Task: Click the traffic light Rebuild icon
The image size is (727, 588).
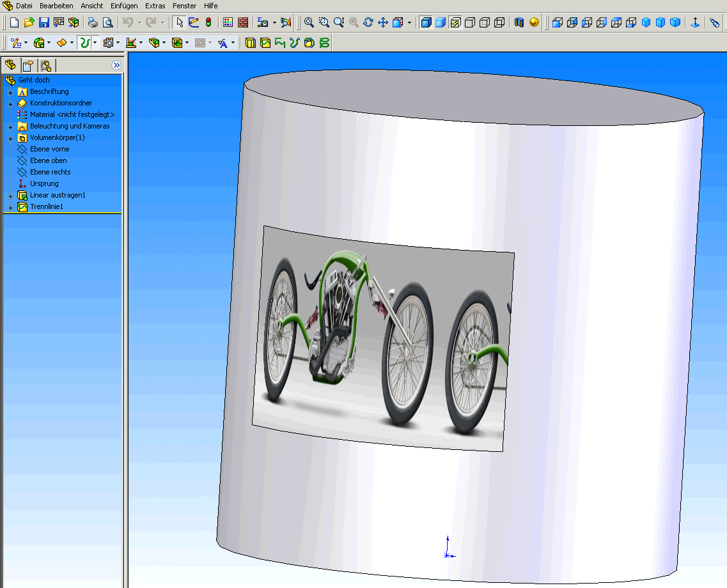Action: pyautogui.click(x=208, y=22)
